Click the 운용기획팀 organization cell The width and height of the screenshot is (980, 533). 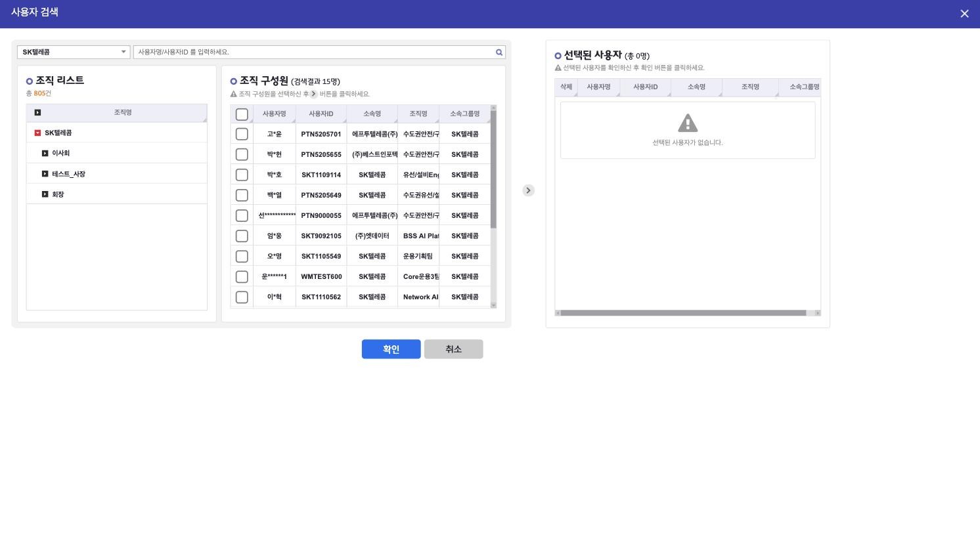pos(418,256)
